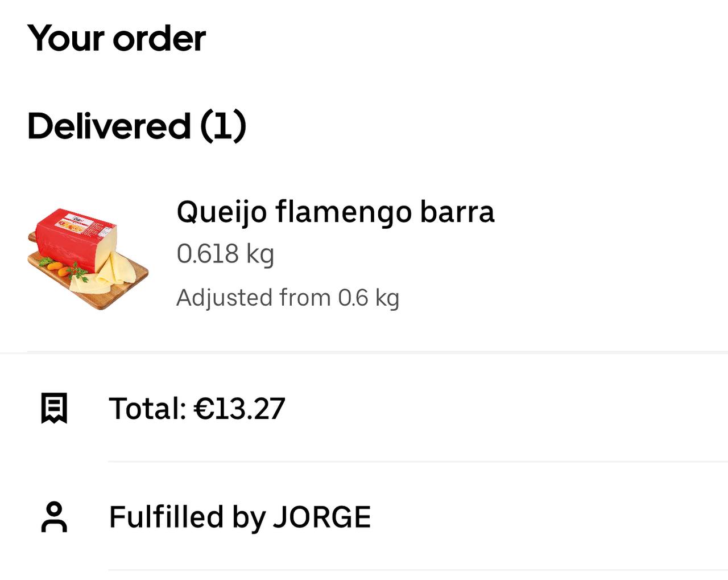Viewport: 728px width, 580px height.
Task: Click the (1) count next to Delivered
Action: (x=223, y=126)
